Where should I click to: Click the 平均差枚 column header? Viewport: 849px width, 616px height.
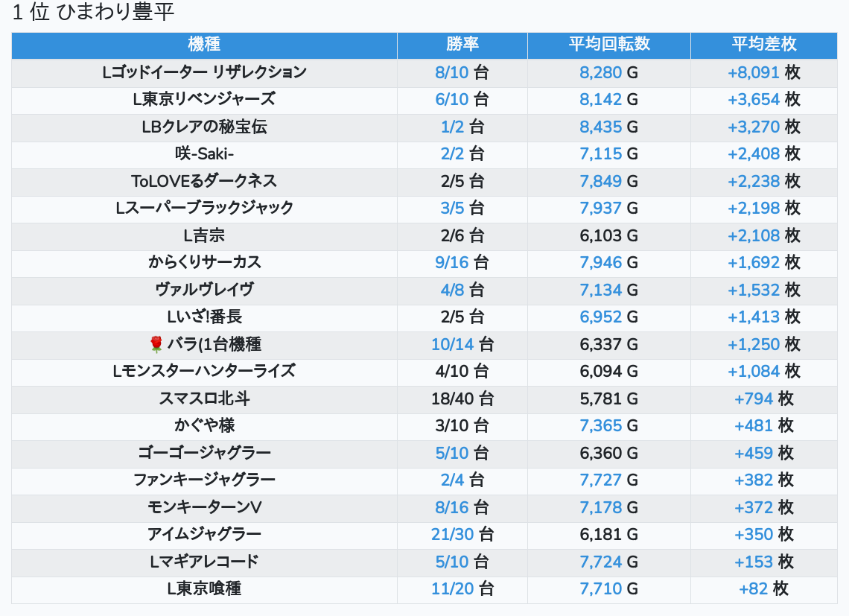pos(764,45)
